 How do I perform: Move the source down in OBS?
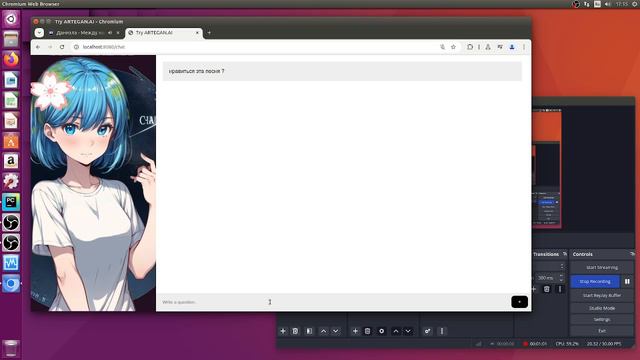coord(408,331)
